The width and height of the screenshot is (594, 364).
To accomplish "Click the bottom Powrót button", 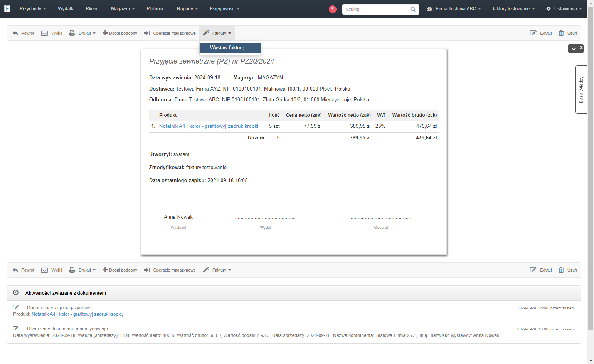I will click(24, 270).
